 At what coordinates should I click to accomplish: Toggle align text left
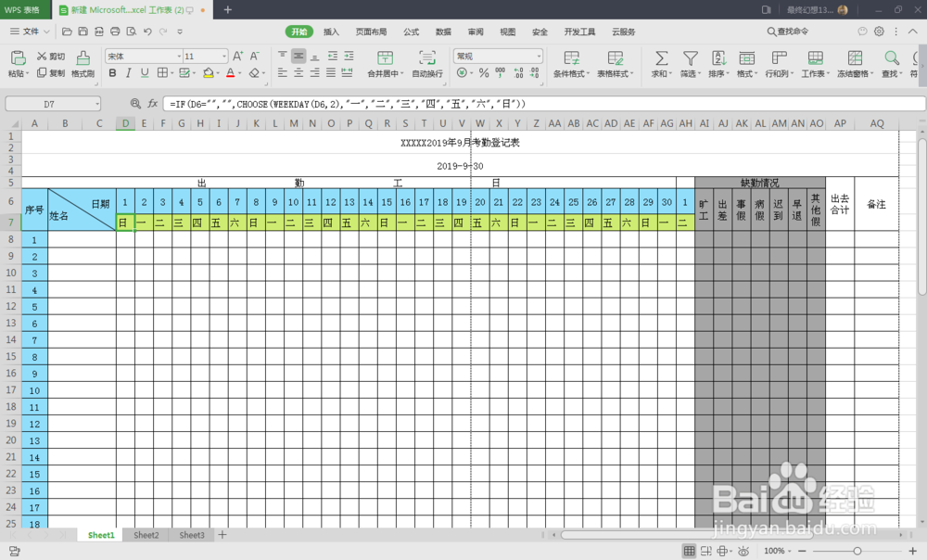283,72
